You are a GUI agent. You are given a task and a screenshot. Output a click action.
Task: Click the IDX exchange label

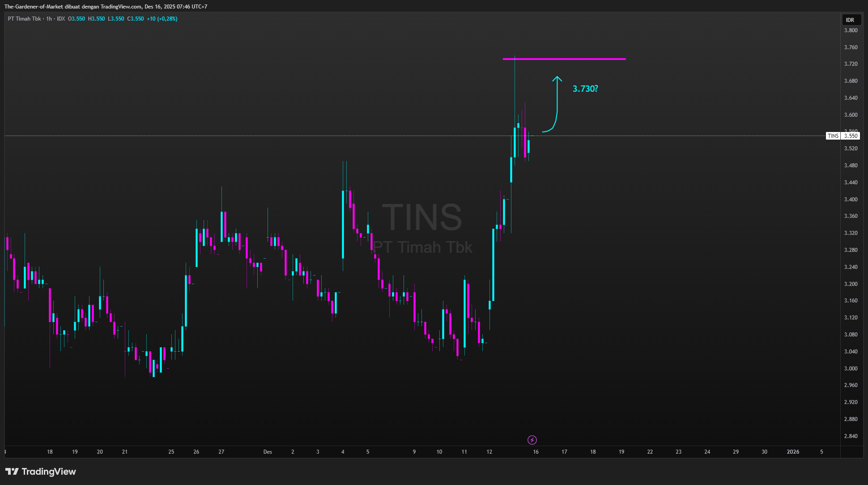coord(61,19)
